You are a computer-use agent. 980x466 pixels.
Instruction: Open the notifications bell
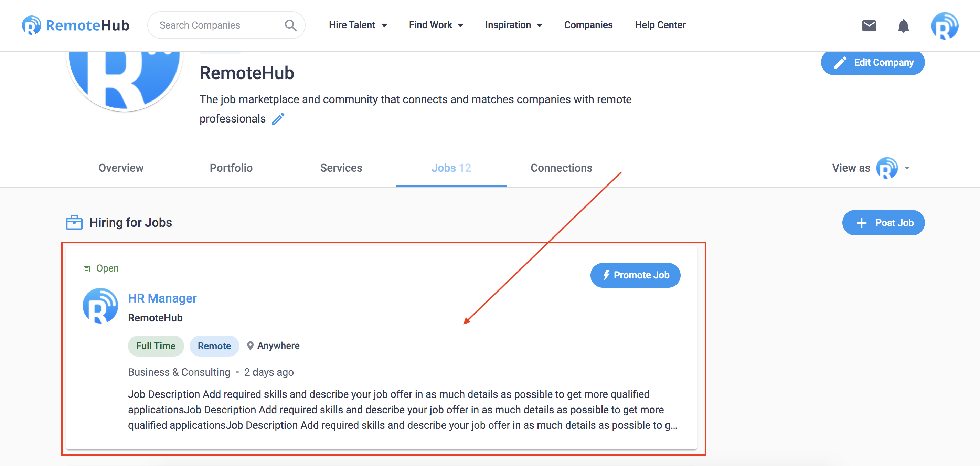pos(903,25)
